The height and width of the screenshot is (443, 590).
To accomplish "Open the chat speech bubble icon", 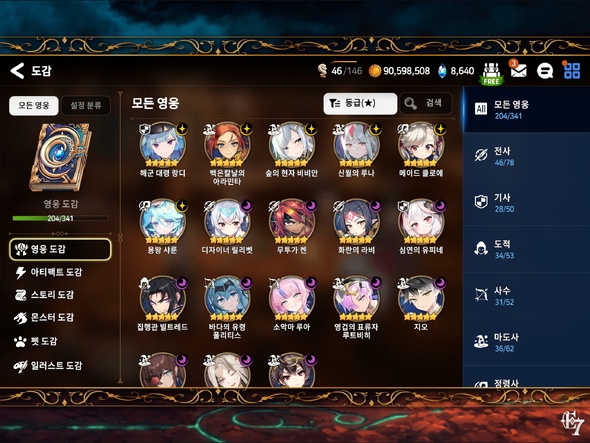I will click(x=544, y=71).
